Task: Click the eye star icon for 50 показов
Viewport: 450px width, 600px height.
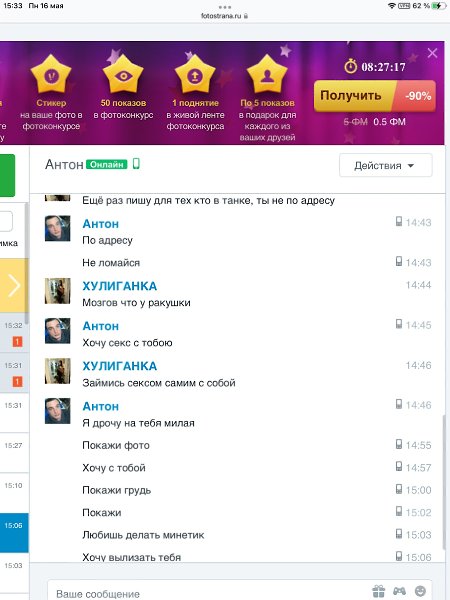Action: [123, 75]
